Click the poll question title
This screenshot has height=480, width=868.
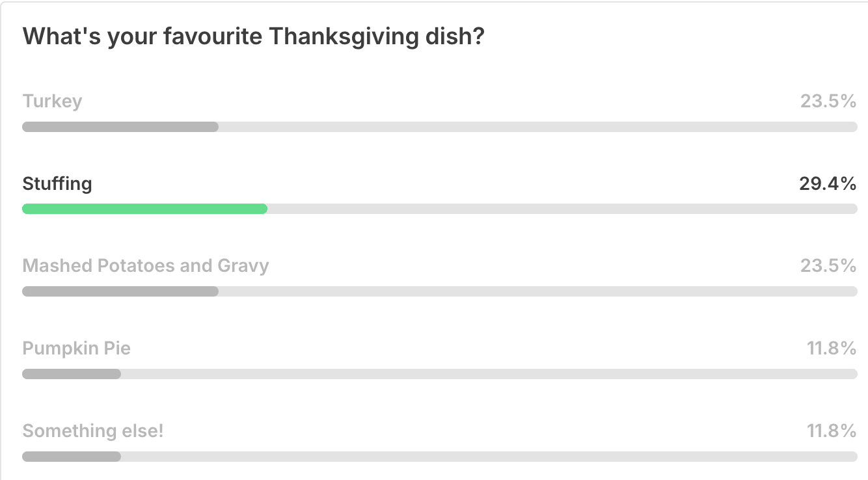click(253, 37)
